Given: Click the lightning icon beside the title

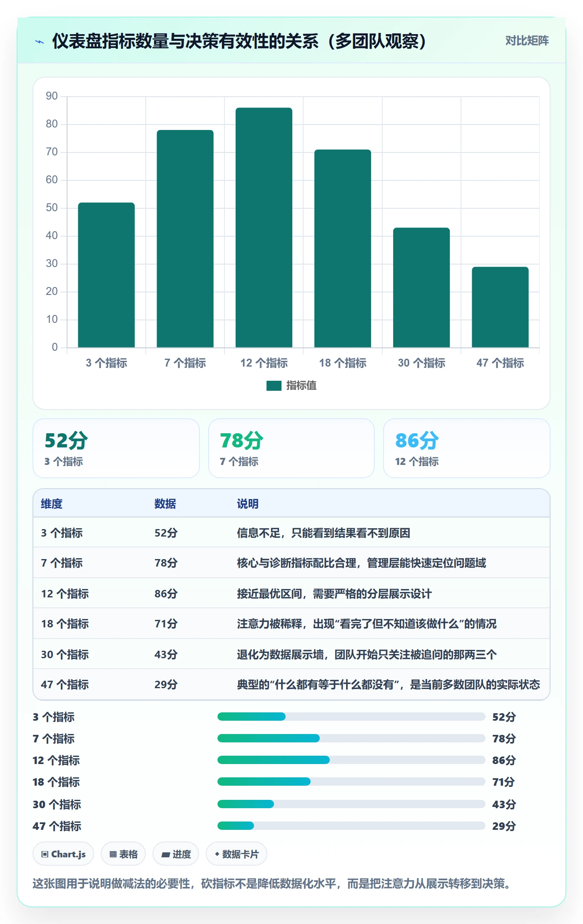Looking at the screenshot, I should (40, 41).
